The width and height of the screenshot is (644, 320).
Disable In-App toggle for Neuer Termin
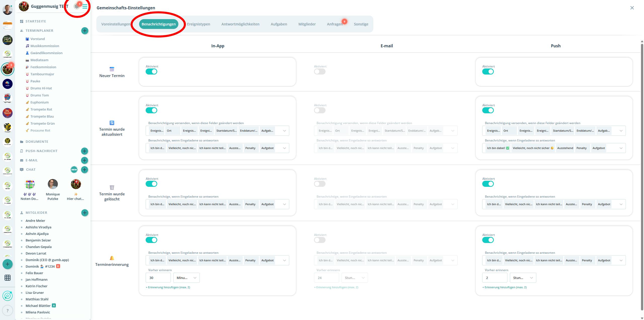coord(151,72)
